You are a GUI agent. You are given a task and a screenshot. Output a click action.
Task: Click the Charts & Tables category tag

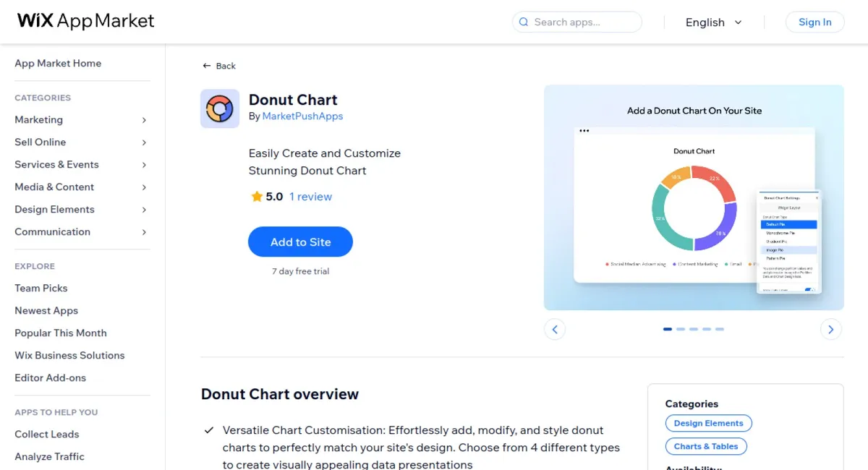pyautogui.click(x=706, y=446)
